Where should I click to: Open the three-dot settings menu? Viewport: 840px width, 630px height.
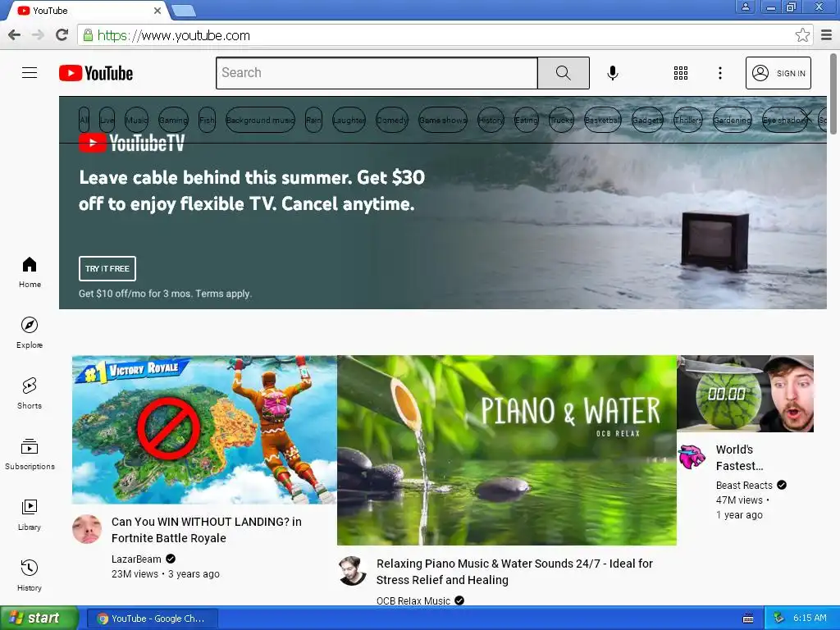coord(720,73)
